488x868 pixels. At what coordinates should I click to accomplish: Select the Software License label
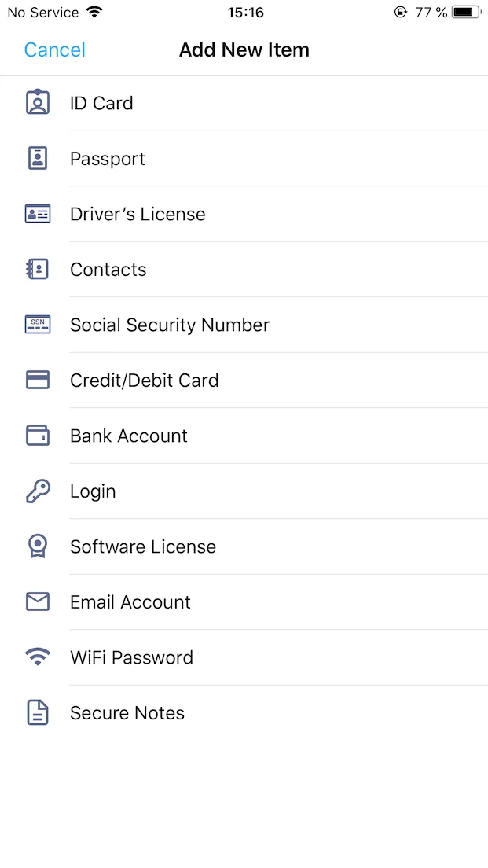click(x=143, y=546)
